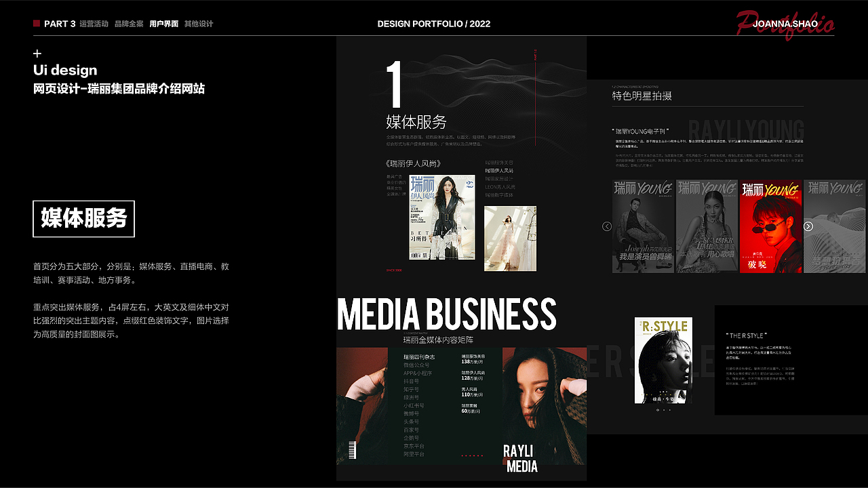Select the 运营活动 header tab
The height and width of the screenshot is (488, 868).
pos(94,24)
